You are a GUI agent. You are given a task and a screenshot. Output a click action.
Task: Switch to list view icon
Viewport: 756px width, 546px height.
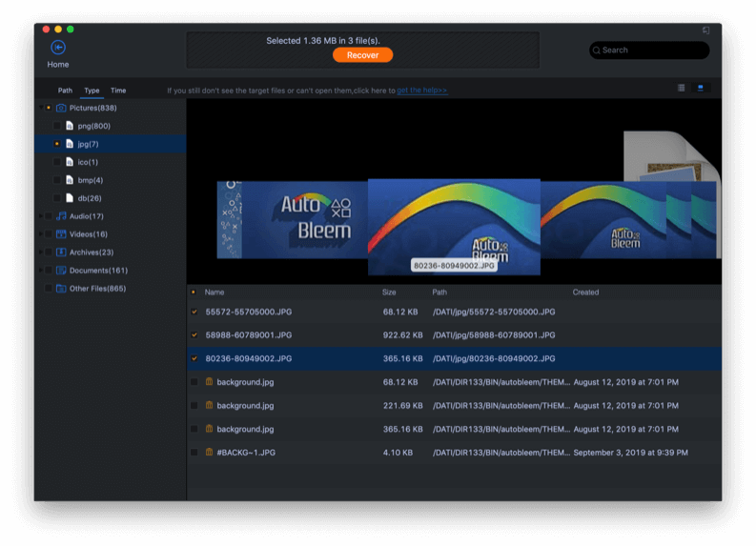coord(681,88)
